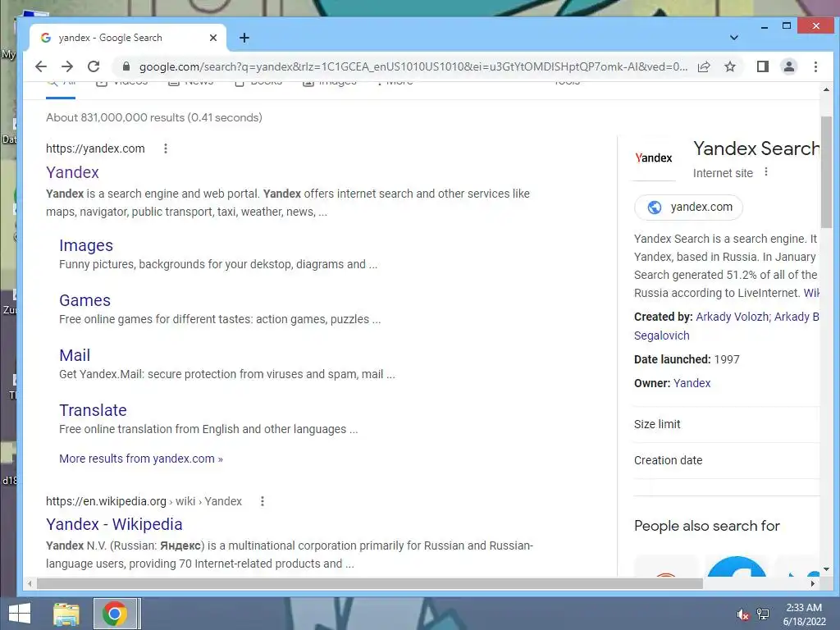Click scroll down arrow on vertical scrollbar
This screenshot has height=630, width=840.
[x=826, y=569]
